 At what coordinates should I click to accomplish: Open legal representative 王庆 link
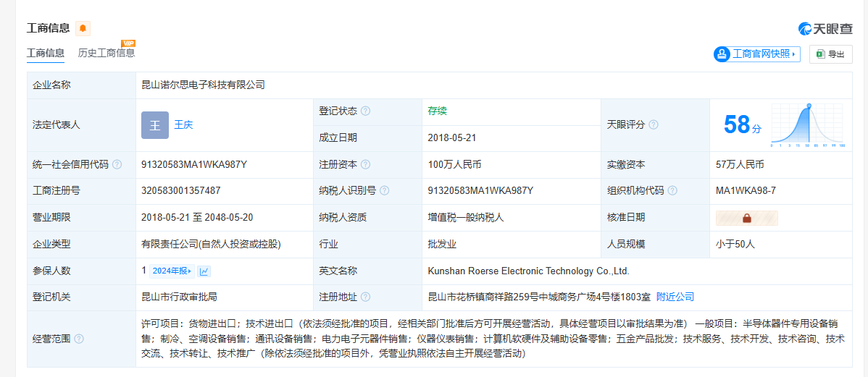tap(184, 125)
